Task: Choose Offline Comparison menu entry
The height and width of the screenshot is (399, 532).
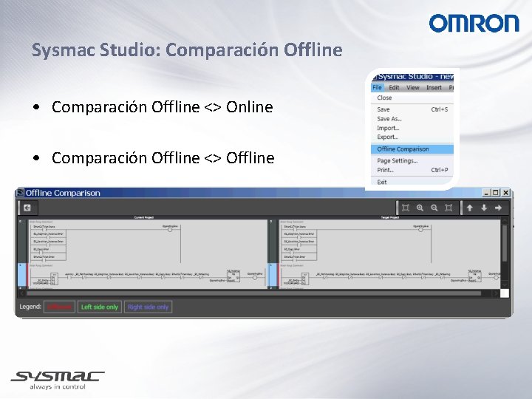Action: click(x=412, y=149)
